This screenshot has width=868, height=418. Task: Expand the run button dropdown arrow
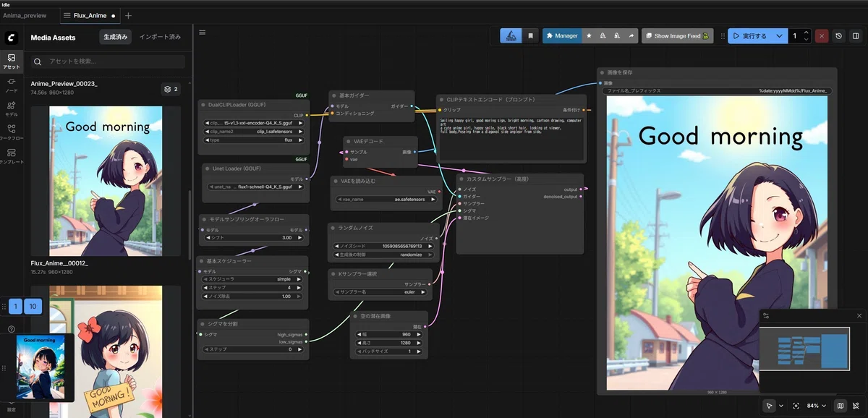click(779, 35)
